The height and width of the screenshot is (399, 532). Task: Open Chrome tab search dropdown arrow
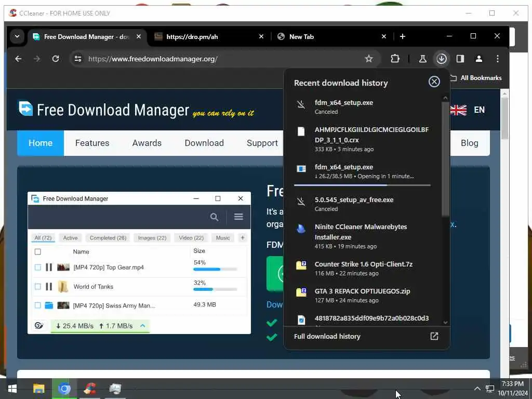coord(17,36)
